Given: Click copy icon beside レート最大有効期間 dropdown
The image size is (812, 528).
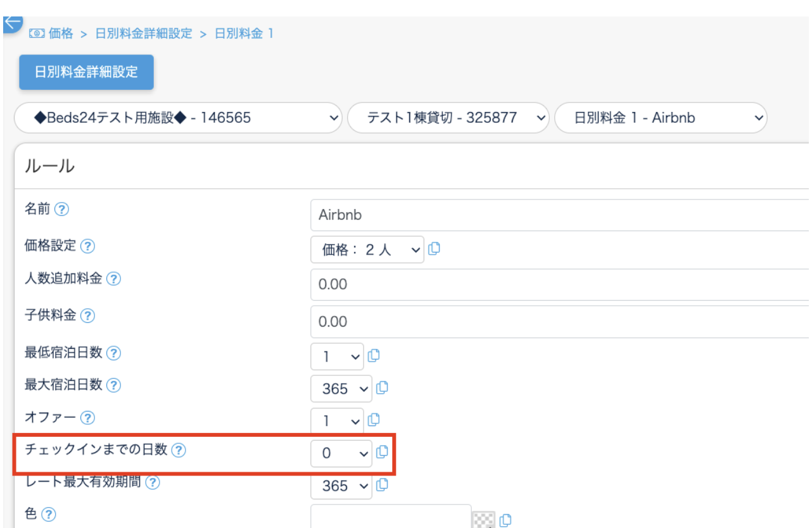Looking at the screenshot, I should coord(381,485).
